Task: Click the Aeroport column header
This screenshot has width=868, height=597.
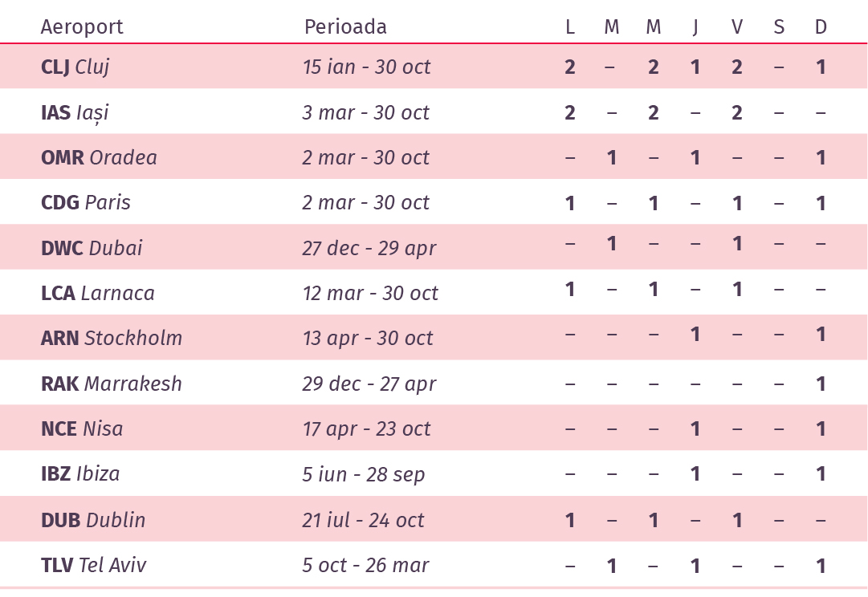Action: 82,27
